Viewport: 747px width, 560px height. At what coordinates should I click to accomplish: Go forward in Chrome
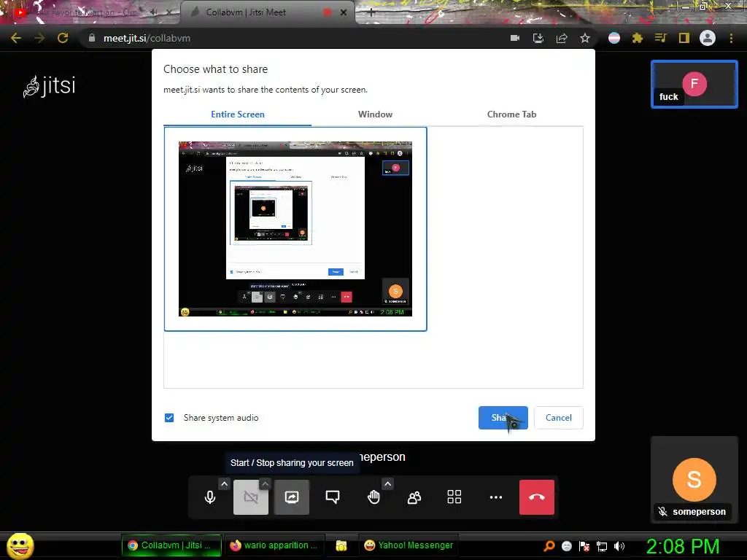[x=39, y=38]
